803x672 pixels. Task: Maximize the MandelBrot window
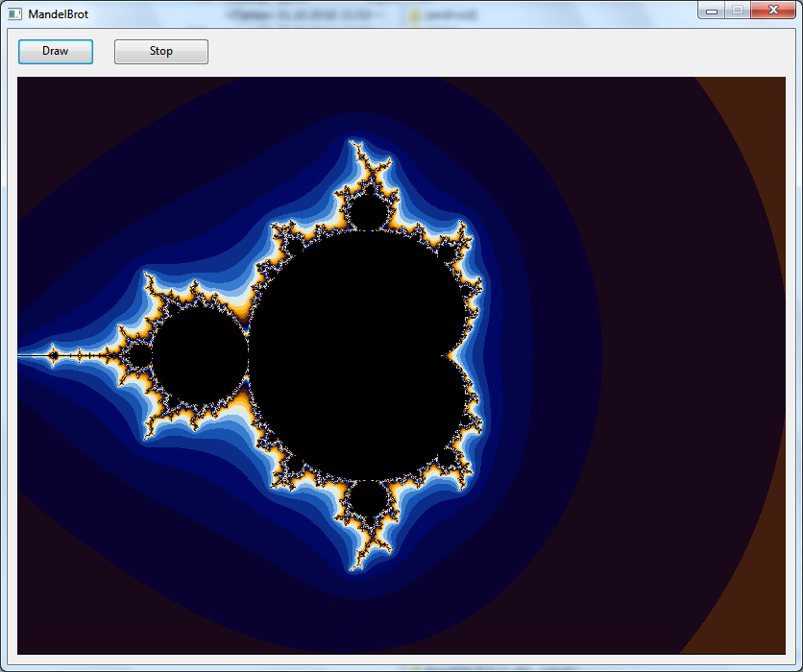pos(737,11)
